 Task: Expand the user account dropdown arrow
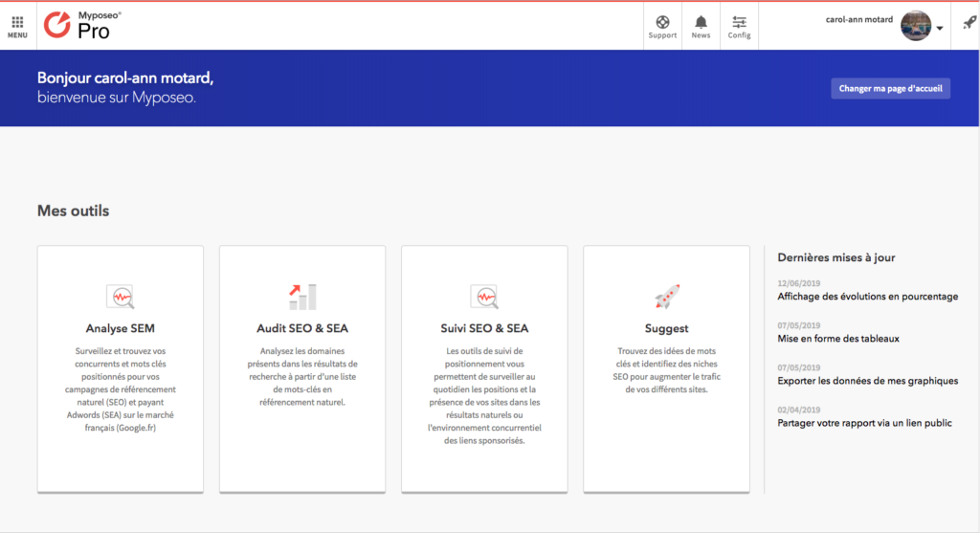coord(940,28)
